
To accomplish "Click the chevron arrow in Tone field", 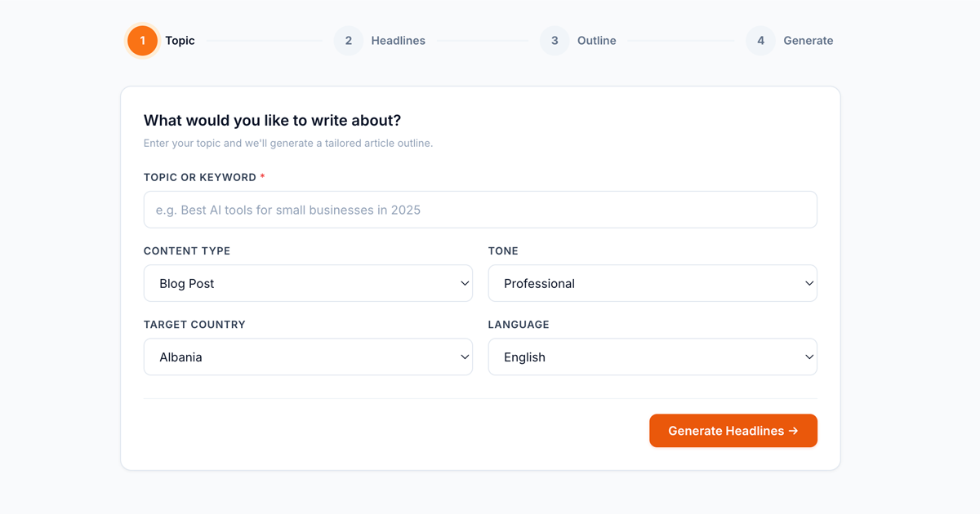I will click(x=809, y=283).
